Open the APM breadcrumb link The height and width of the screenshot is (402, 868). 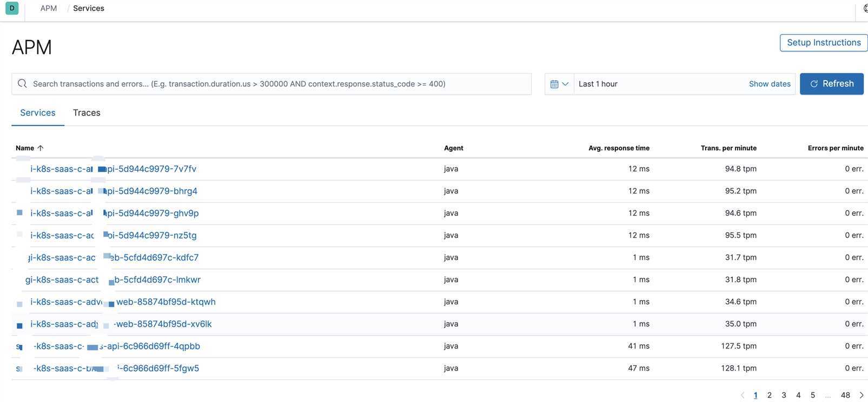pos(49,8)
